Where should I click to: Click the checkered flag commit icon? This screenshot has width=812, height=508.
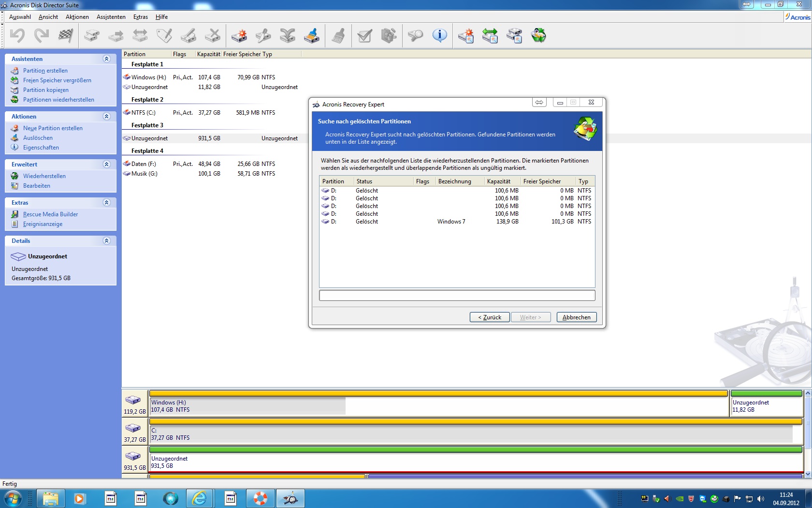(66, 35)
